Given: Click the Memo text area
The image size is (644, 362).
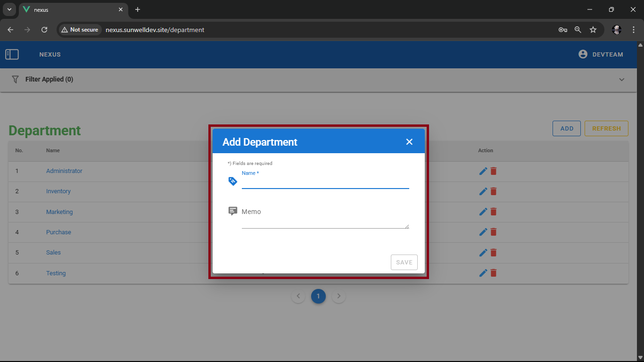Looking at the screenshot, I should point(325,220).
